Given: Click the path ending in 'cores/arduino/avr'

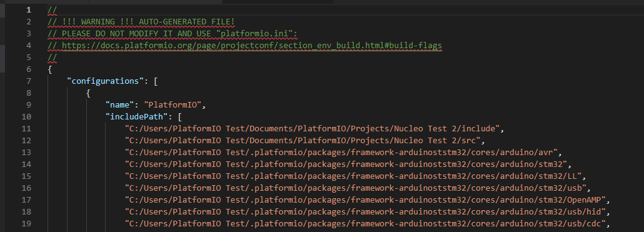Looking at the screenshot, I should coord(341,153).
